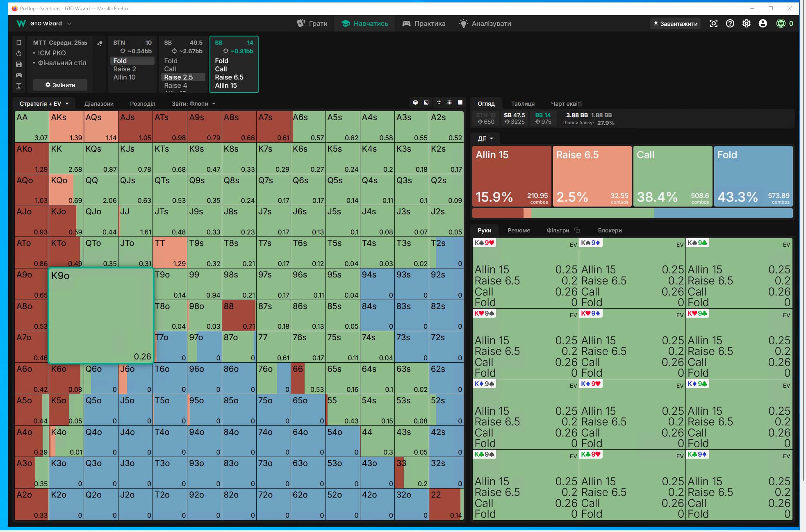Select the Allin 15 action color block
Image resolution: width=806 pixels, height=532 pixels.
(512, 176)
